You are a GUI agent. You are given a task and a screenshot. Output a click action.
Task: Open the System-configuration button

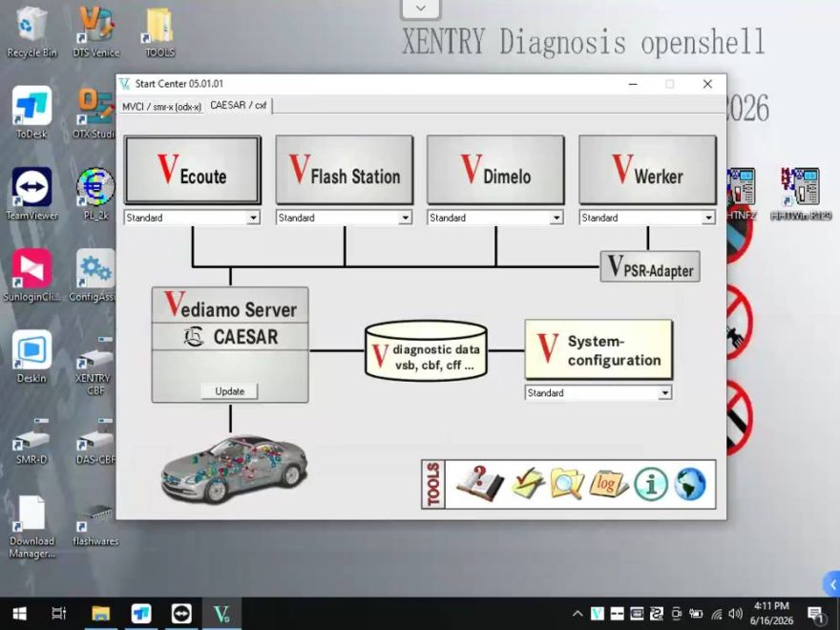coord(598,349)
